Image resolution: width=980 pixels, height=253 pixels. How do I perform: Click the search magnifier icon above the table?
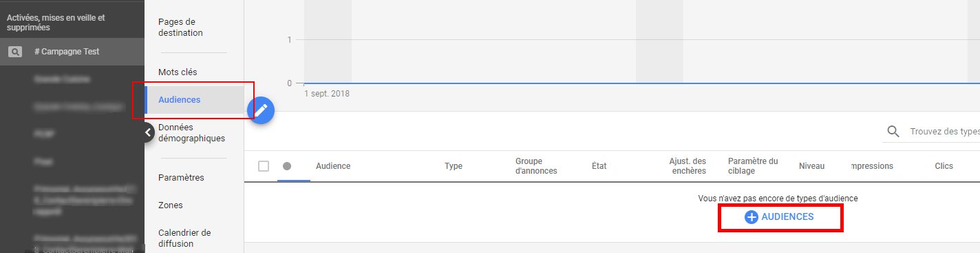(893, 132)
